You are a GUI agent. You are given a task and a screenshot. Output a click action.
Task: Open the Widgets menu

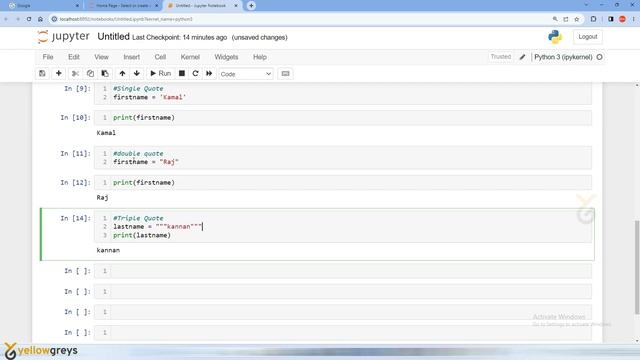click(x=226, y=57)
